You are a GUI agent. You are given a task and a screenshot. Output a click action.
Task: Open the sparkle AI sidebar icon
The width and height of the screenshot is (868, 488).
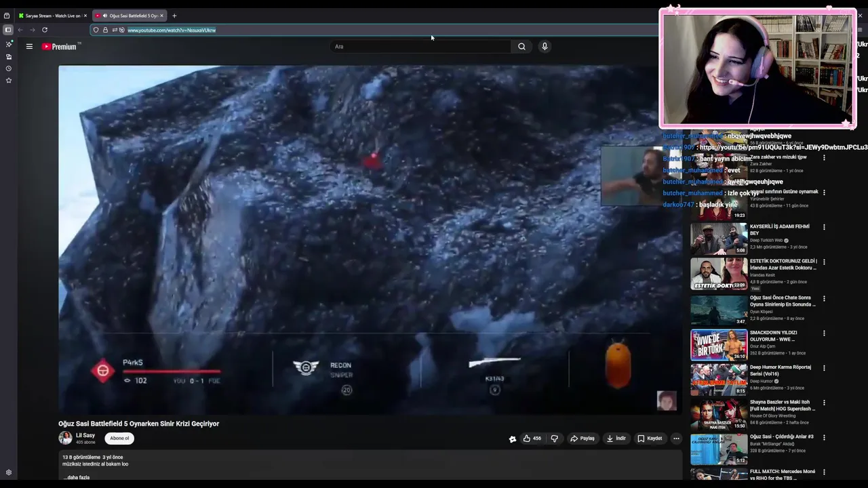[9, 44]
